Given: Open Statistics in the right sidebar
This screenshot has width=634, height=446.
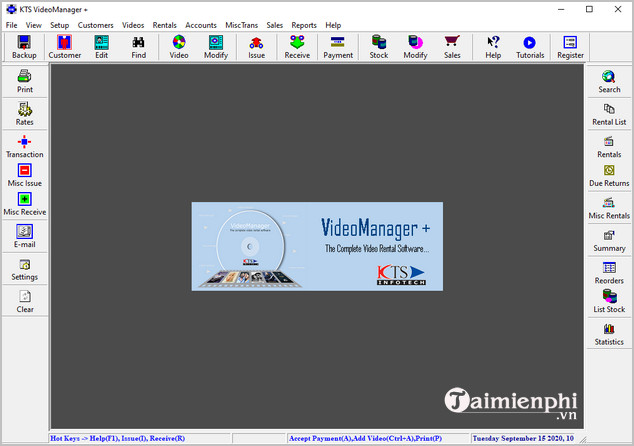Looking at the screenshot, I should (609, 334).
